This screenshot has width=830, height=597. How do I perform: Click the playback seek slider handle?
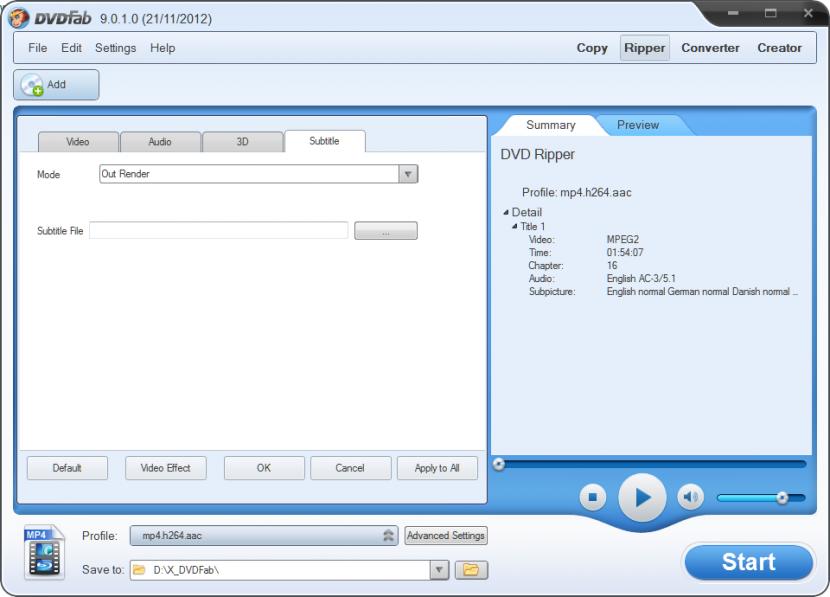499,465
